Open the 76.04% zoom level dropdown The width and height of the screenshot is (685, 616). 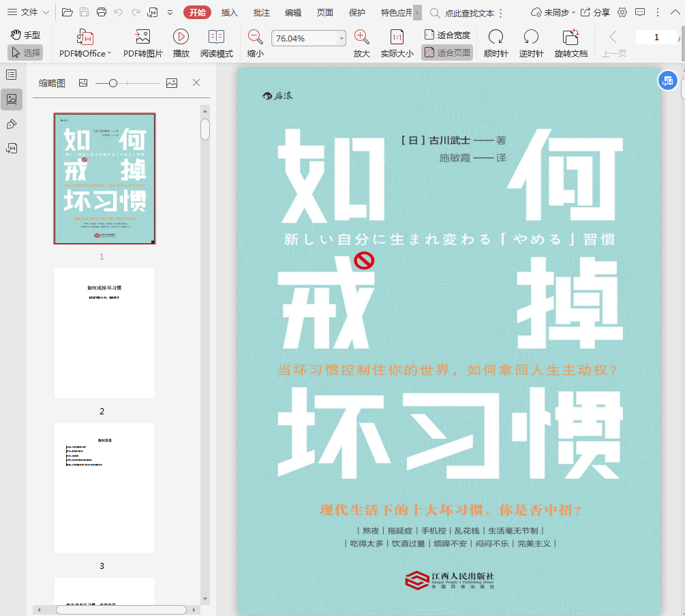[342, 39]
